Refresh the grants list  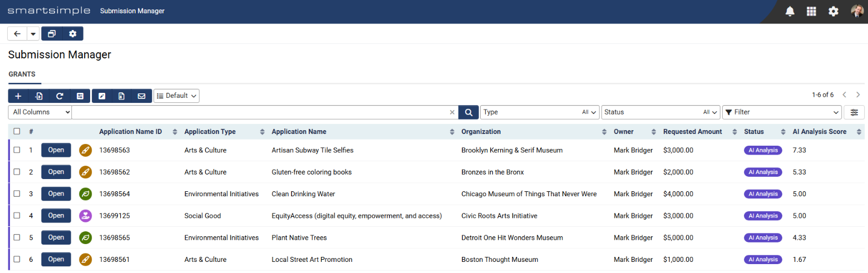click(60, 96)
